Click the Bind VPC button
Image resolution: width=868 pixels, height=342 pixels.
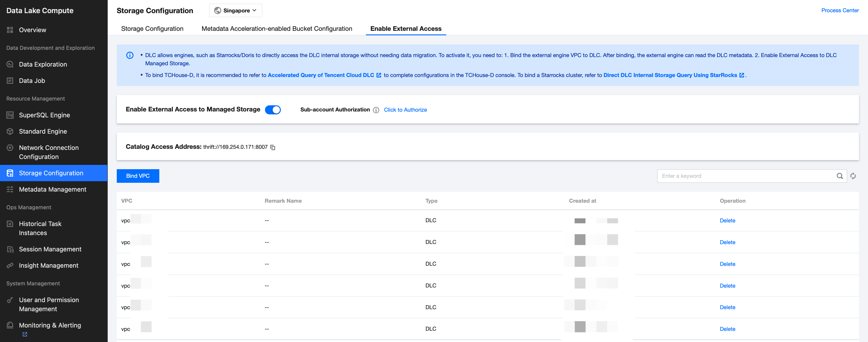(138, 176)
